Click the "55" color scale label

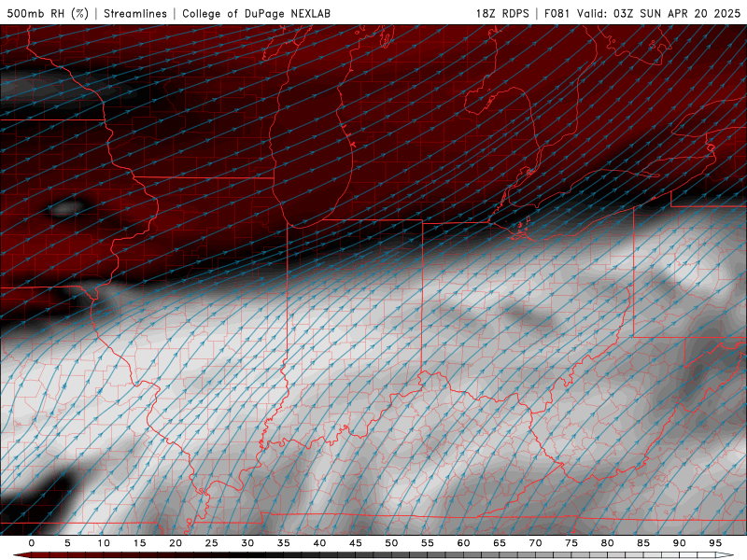[x=428, y=543]
